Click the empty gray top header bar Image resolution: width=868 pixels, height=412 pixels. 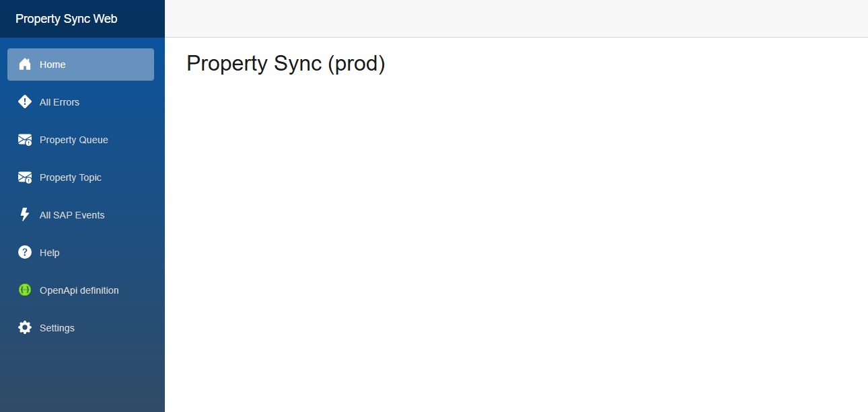(515, 19)
